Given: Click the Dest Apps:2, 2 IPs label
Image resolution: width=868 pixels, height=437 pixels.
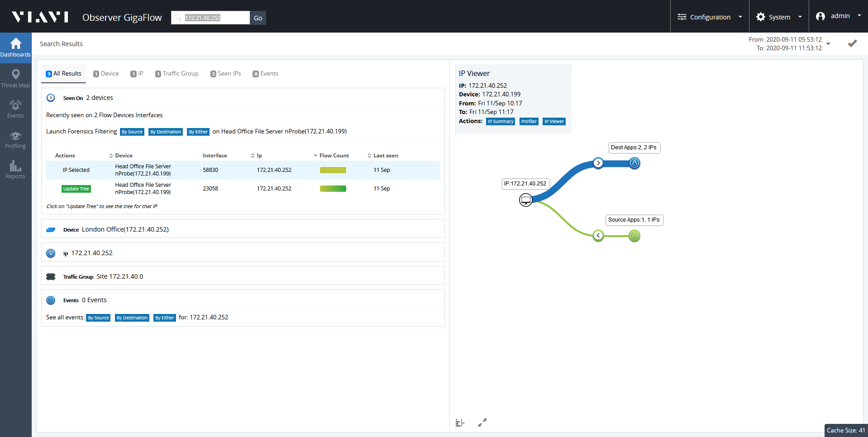Looking at the screenshot, I should [x=634, y=147].
